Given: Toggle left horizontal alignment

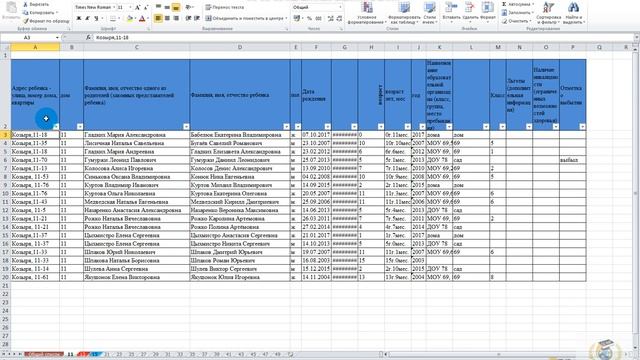Looking at the screenshot, I should pyautogui.click(x=158, y=18).
